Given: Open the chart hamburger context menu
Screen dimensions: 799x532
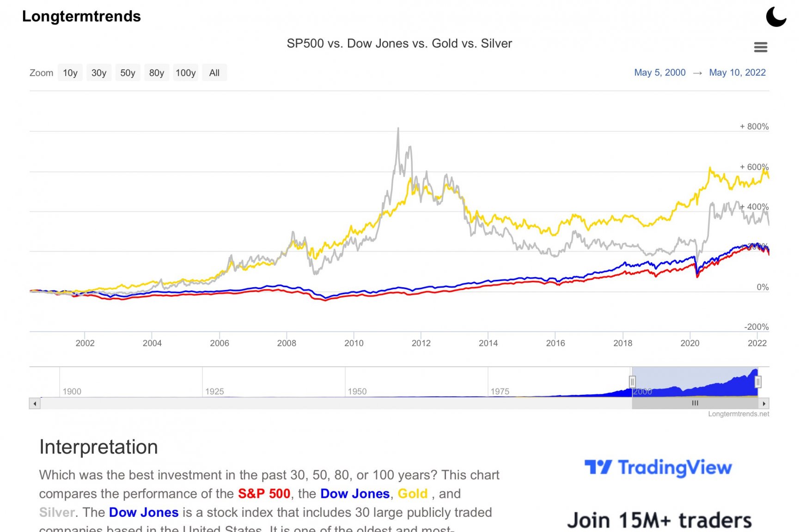Looking at the screenshot, I should (x=760, y=47).
